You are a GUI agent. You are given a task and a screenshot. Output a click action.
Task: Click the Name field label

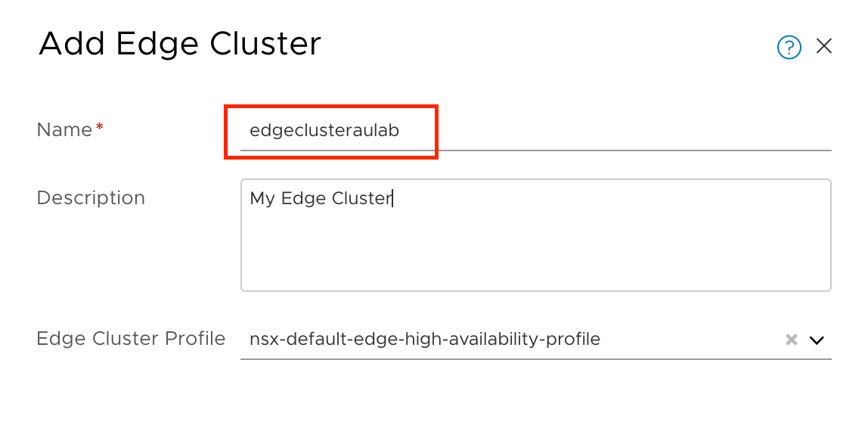(64, 130)
